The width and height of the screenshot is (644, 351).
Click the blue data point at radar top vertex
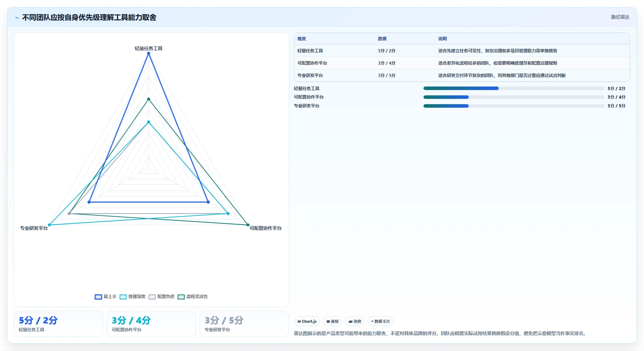point(148,54)
